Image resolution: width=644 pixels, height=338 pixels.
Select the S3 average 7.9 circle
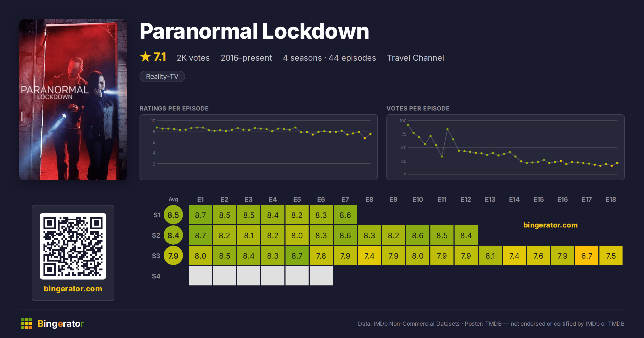click(173, 256)
